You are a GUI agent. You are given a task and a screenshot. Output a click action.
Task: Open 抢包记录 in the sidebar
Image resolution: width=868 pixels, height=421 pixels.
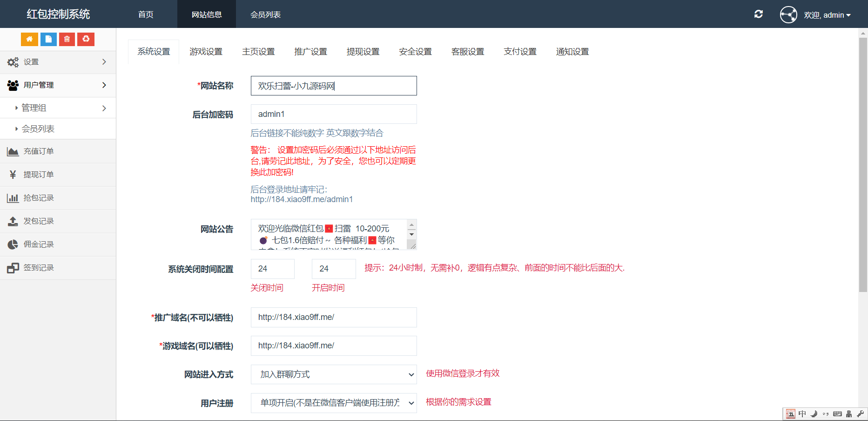(x=58, y=198)
